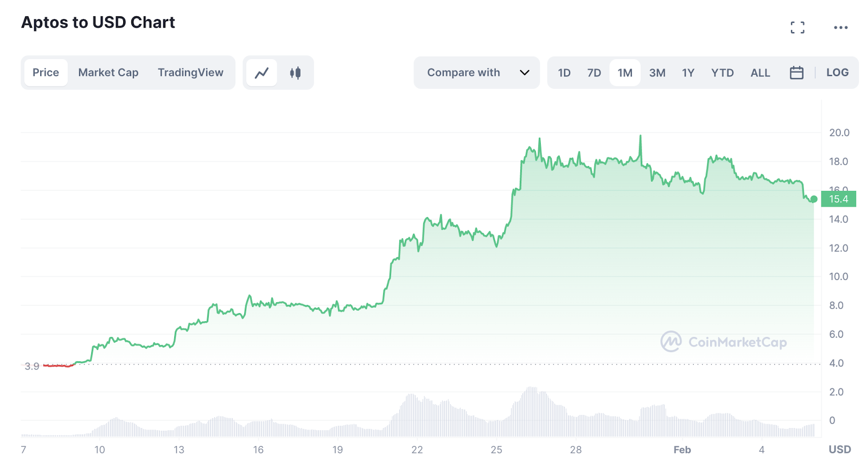Viewport: 868px width, 460px height.
Task: Click the current price 15.4 label
Action: (x=838, y=199)
